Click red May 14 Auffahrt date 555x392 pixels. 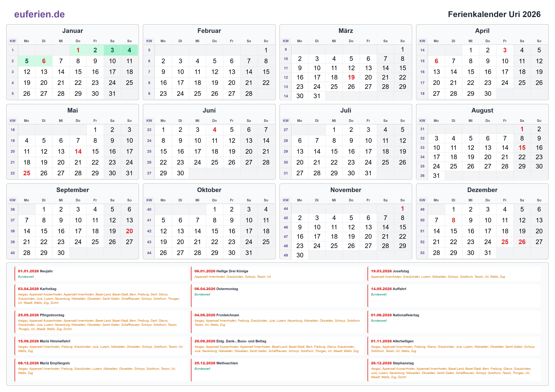(78, 151)
